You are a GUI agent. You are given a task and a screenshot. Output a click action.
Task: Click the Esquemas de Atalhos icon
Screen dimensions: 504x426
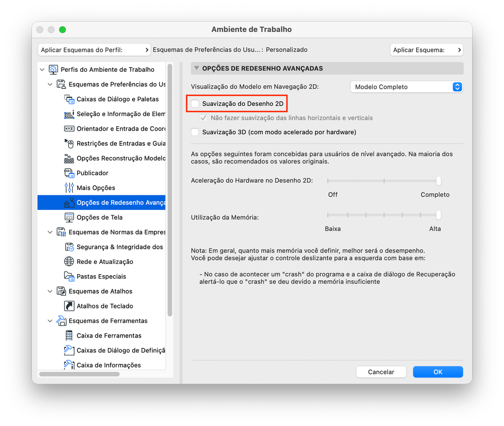(61, 291)
